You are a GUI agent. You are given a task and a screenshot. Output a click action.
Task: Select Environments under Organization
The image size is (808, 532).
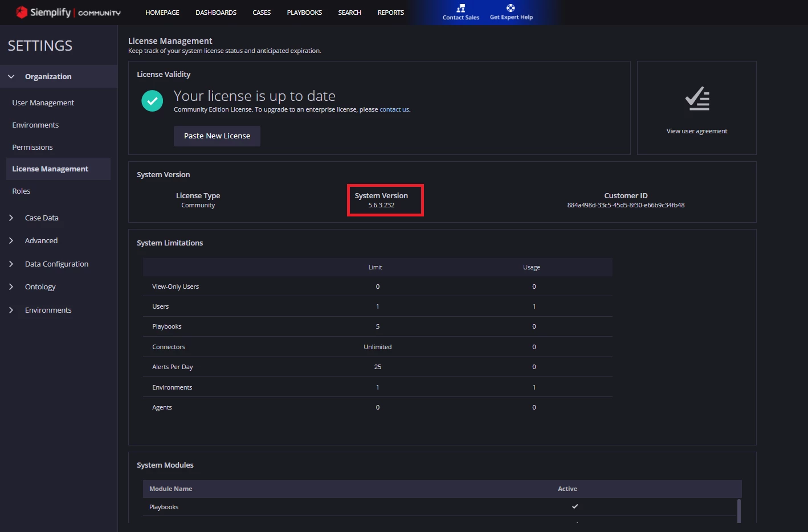pos(35,125)
